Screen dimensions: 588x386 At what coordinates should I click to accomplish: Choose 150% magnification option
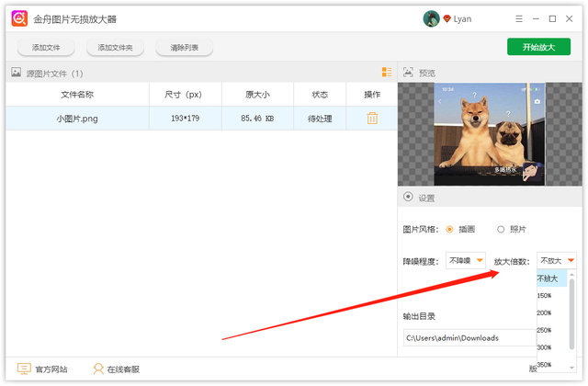pyautogui.click(x=552, y=296)
